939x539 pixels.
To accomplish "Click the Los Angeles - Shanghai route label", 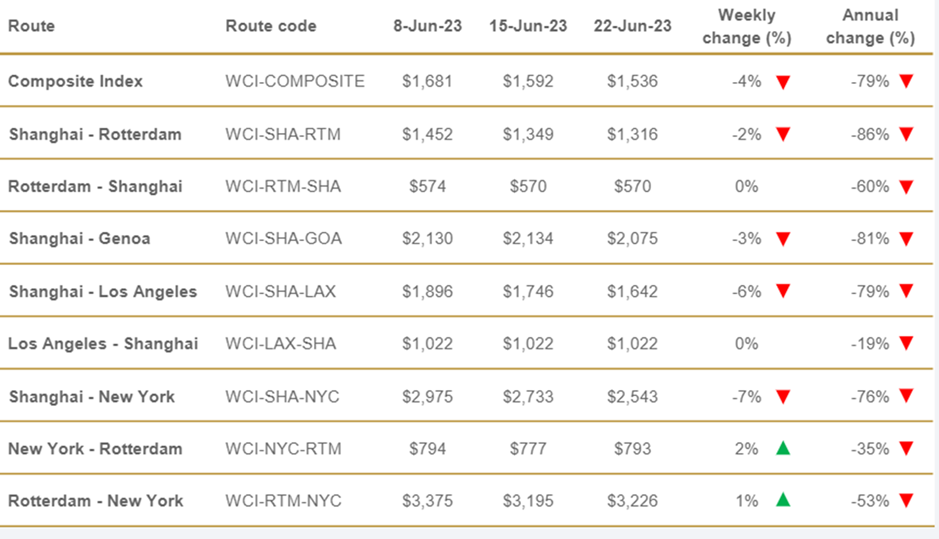I will coord(104,344).
